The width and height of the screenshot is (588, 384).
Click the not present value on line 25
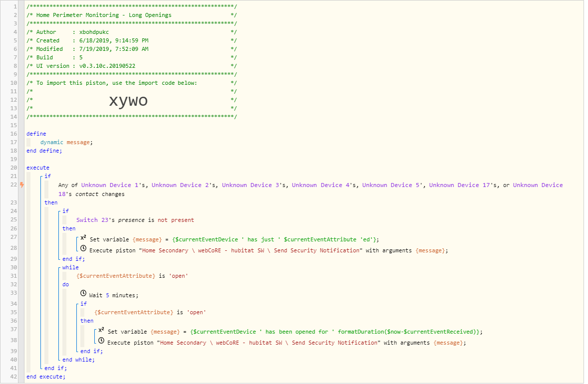(176, 220)
